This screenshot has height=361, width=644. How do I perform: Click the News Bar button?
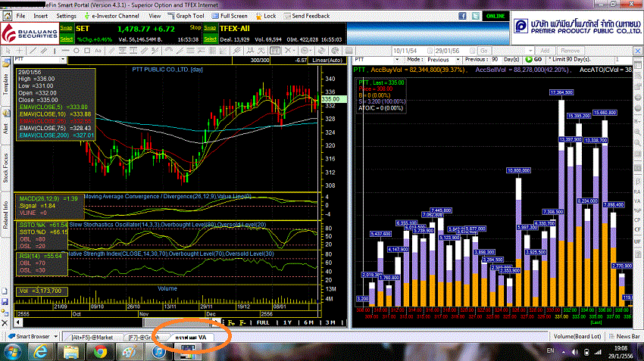625,336
